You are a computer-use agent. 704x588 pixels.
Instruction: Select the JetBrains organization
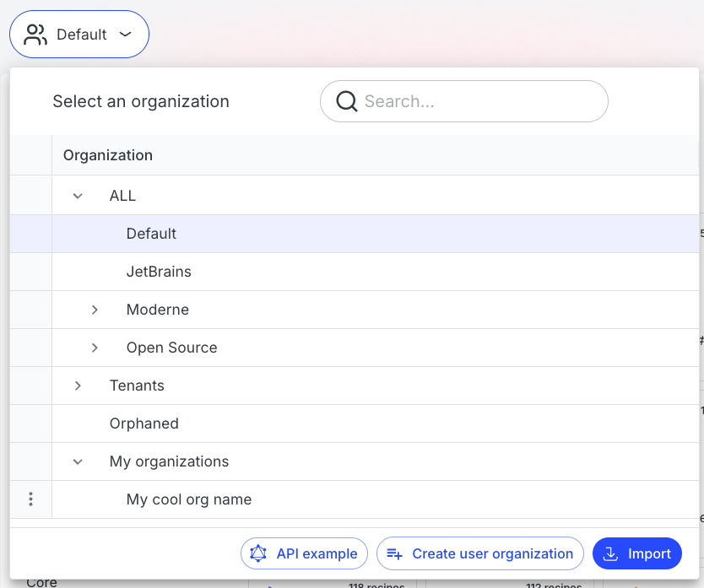(x=159, y=272)
